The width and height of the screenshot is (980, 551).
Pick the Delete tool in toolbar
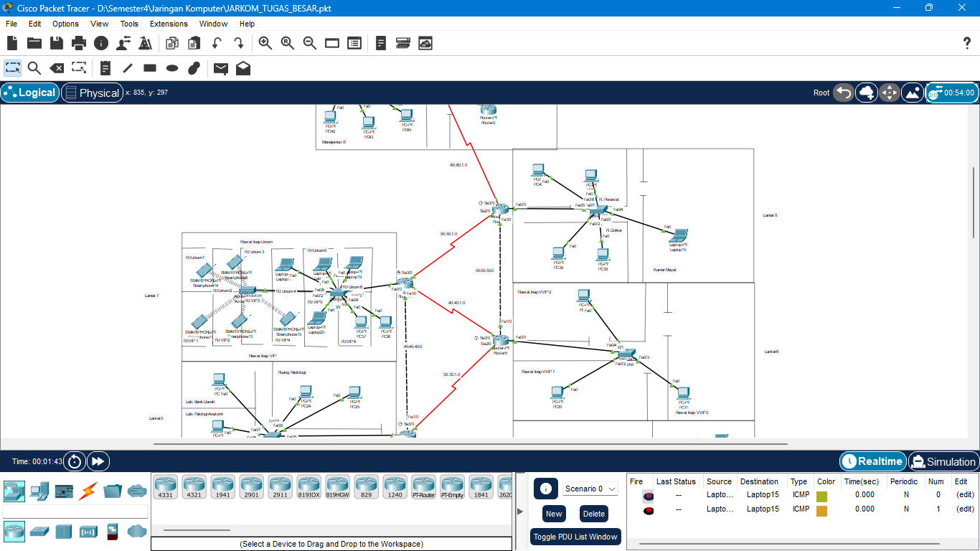pos(56,68)
